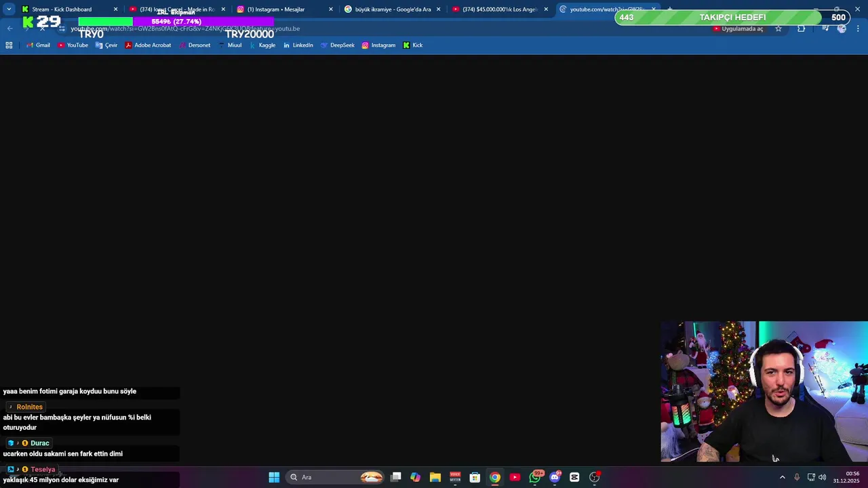Click chat username Teselya
Screen dimensions: 868x488
tap(43, 469)
